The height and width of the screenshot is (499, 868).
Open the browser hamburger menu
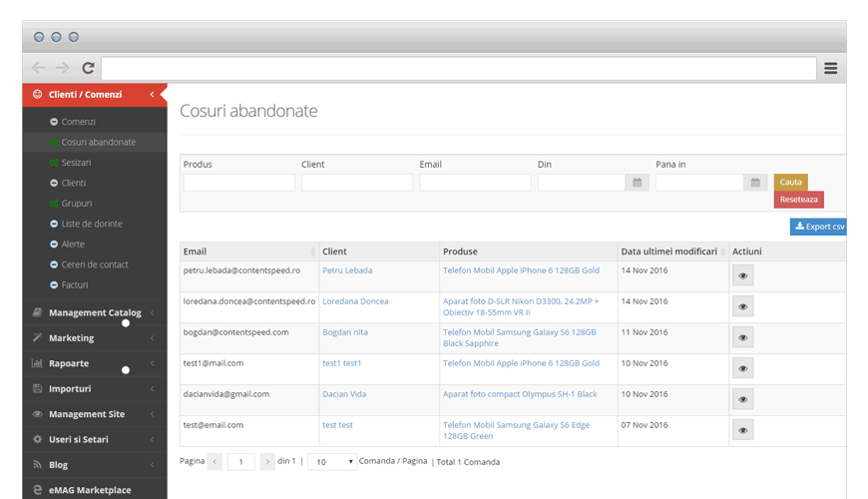[830, 68]
